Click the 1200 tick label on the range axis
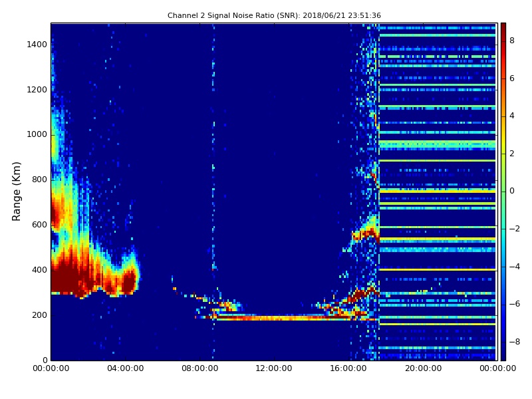 click(x=37, y=90)
